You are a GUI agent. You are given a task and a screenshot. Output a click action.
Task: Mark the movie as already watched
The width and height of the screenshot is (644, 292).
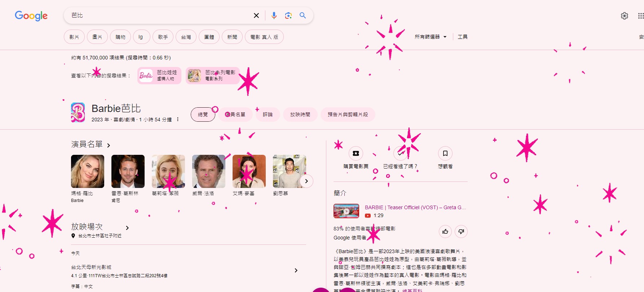(400, 153)
